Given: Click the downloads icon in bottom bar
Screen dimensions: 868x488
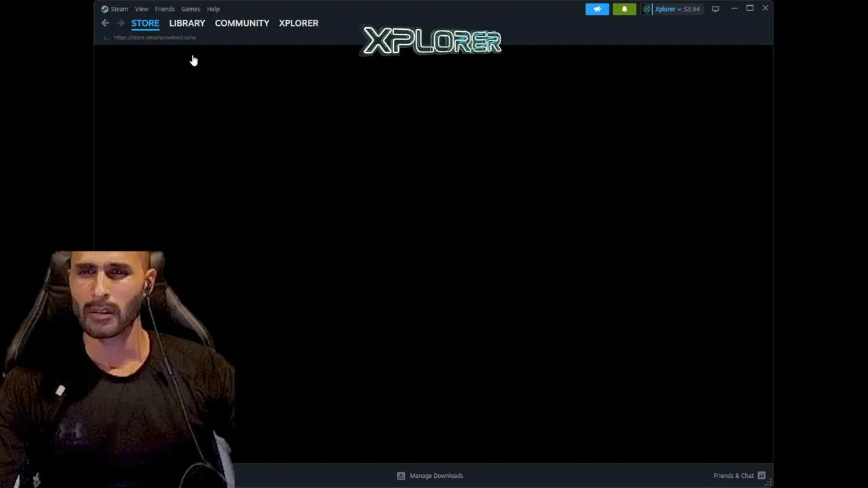Looking at the screenshot, I should coord(401,476).
